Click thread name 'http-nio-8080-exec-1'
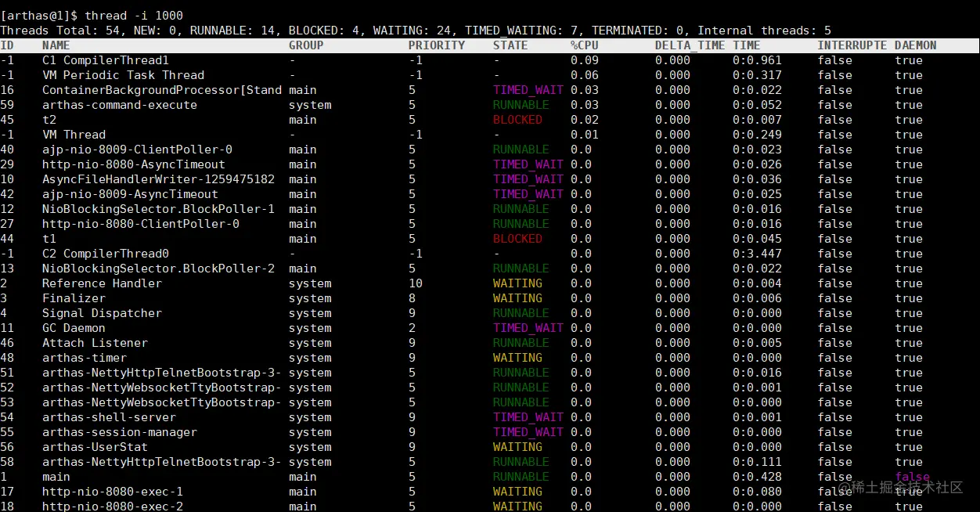Image resolution: width=980 pixels, height=512 pixels. click(113, 491)
